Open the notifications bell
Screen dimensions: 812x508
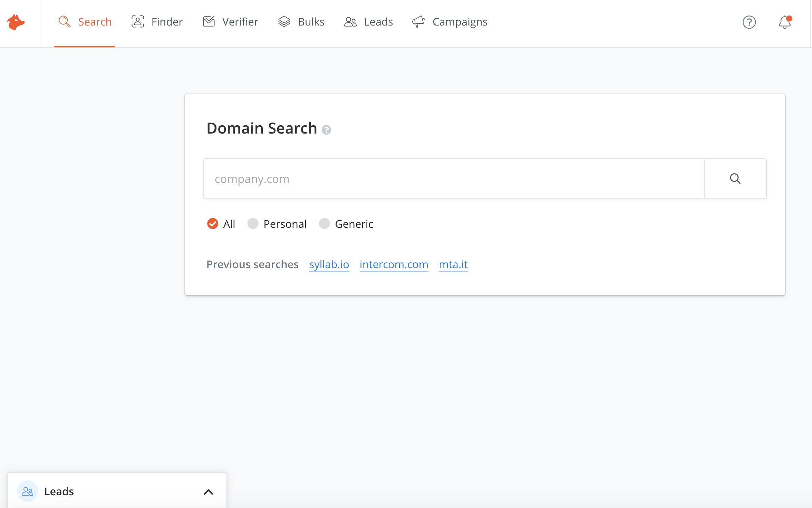coord(784,22)
